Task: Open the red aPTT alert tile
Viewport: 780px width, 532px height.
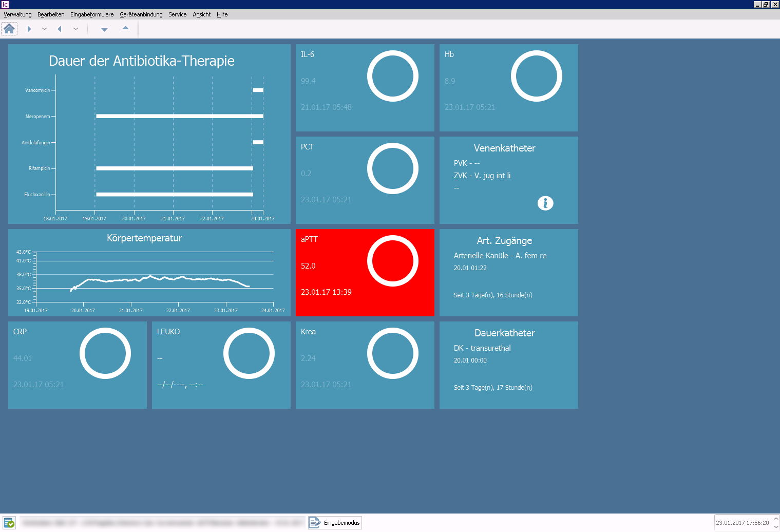Action: point(365,272)
